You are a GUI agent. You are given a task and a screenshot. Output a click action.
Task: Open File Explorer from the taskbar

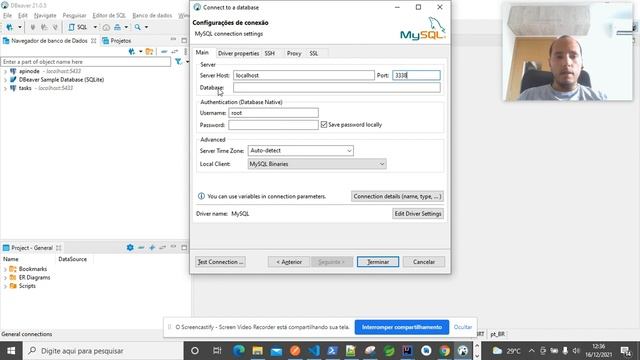point(258,351)
